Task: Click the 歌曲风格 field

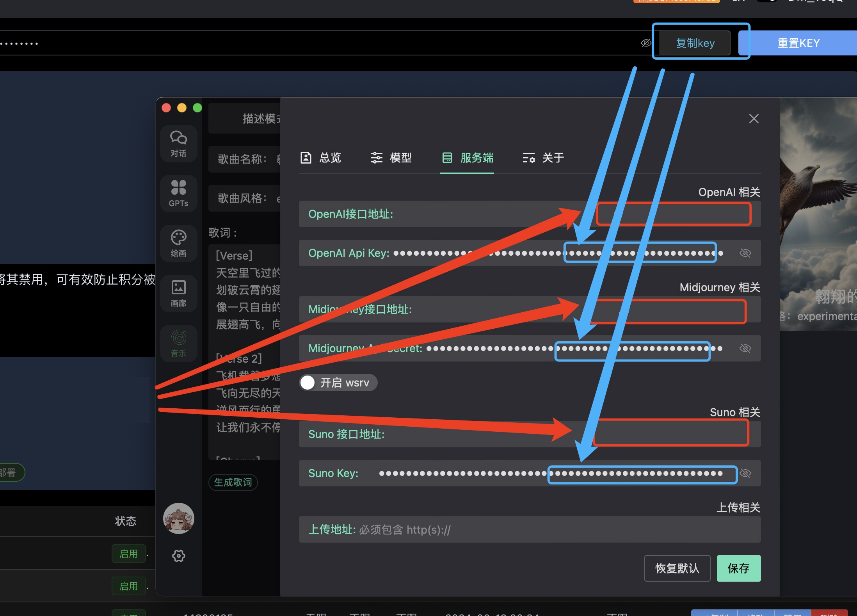Action: coord(244,198)
